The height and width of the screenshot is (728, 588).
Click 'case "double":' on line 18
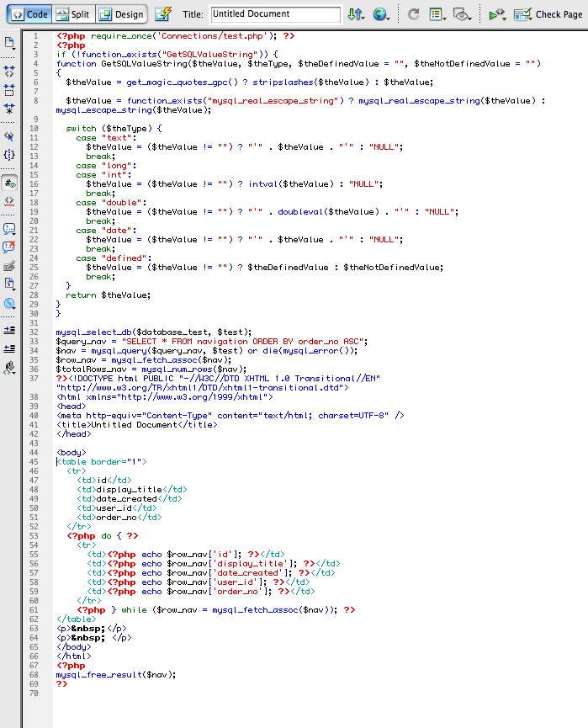pyautogui.click(x=111, y=203)
